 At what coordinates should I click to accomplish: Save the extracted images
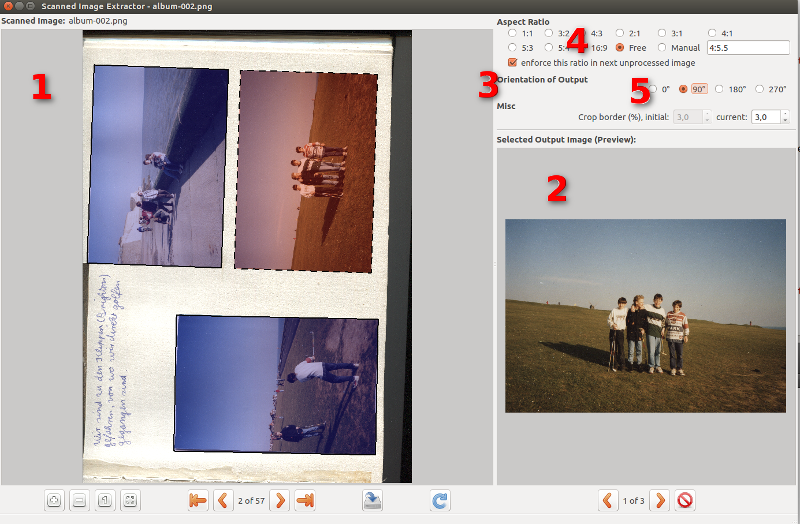click(372, 501)
